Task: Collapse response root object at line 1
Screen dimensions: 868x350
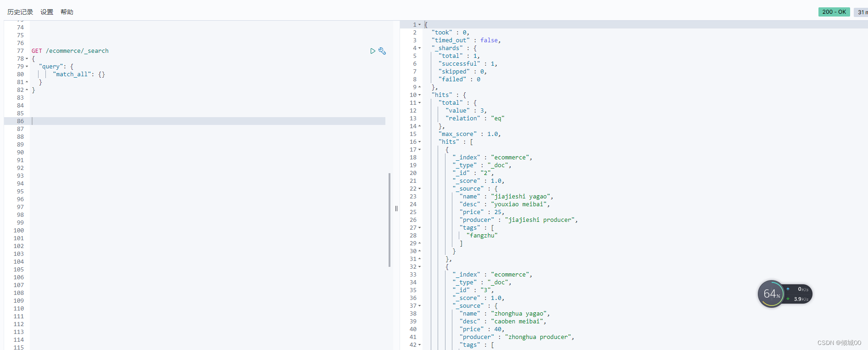Action: pyautogui.click(x=419, y=25)
